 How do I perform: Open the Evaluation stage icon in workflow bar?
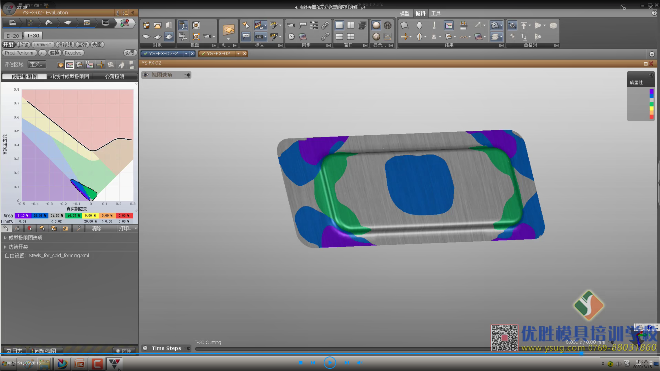click(x=125, y=23)
